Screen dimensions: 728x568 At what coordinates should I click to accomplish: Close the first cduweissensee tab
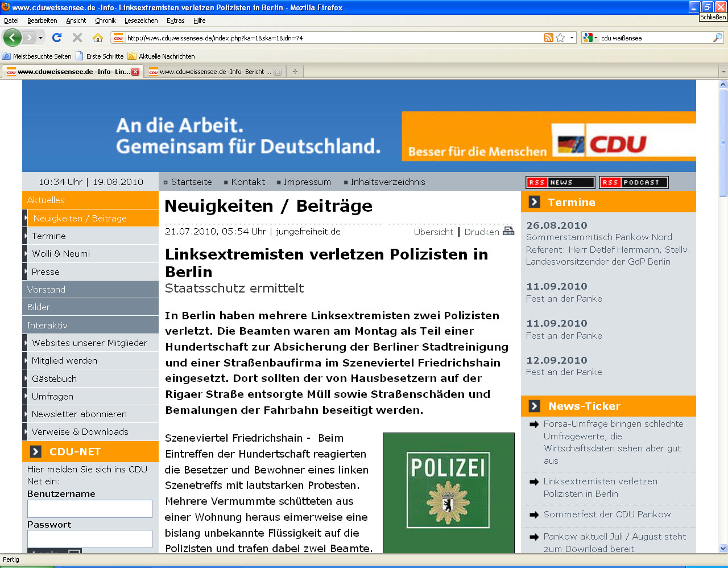[x=135, y=72]
